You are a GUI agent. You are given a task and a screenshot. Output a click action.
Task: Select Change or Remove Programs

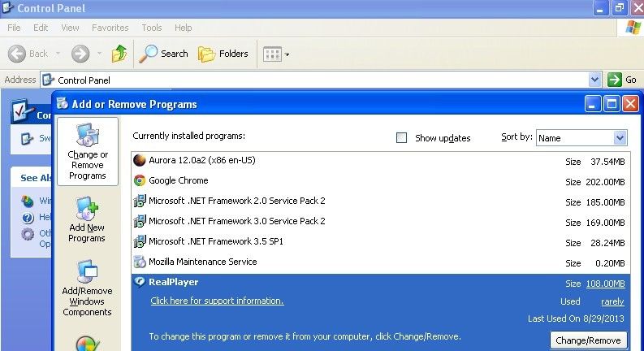click(x=88, y=152)
